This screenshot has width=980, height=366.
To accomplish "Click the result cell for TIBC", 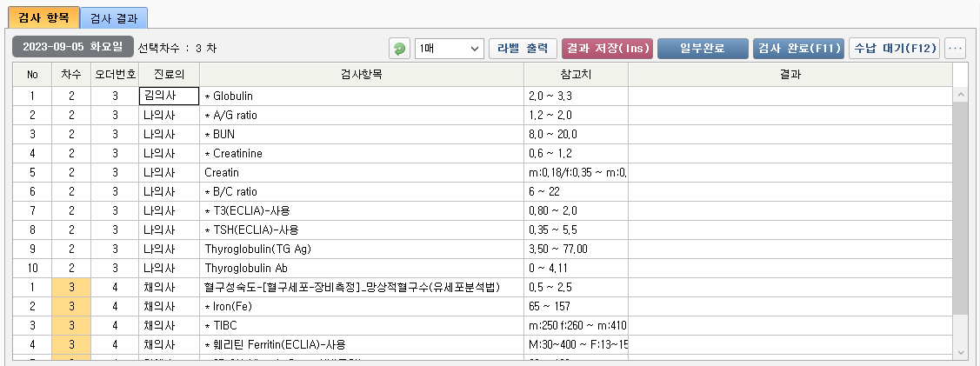I will tap(790, 325).
